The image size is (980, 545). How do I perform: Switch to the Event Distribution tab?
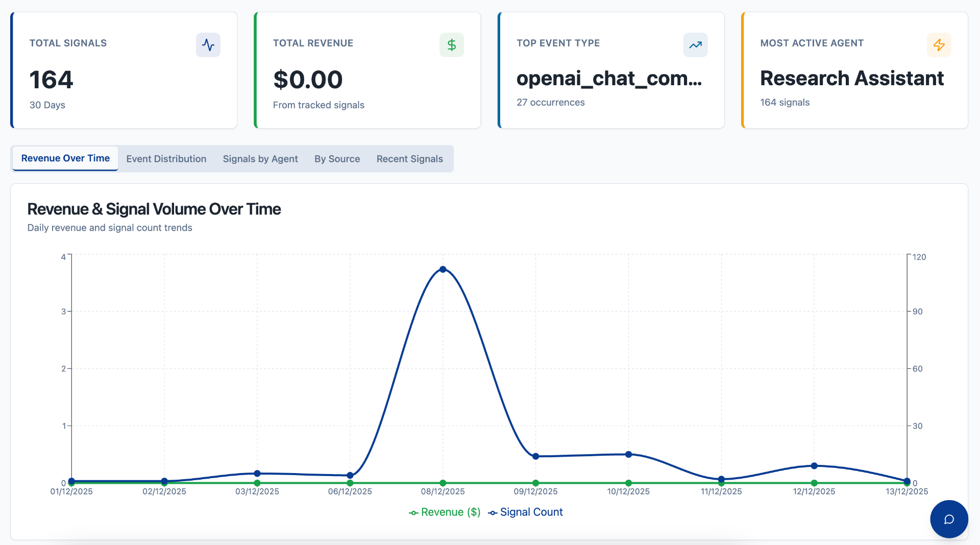click(166, 159)
